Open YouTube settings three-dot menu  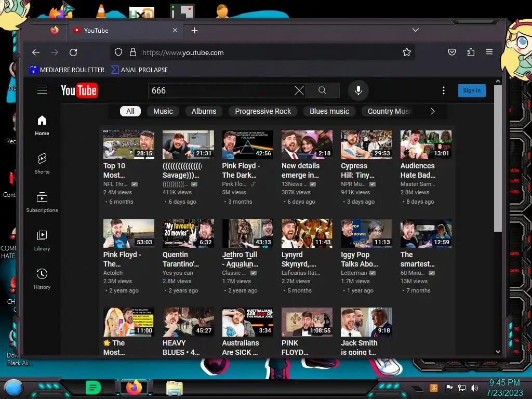444,90
